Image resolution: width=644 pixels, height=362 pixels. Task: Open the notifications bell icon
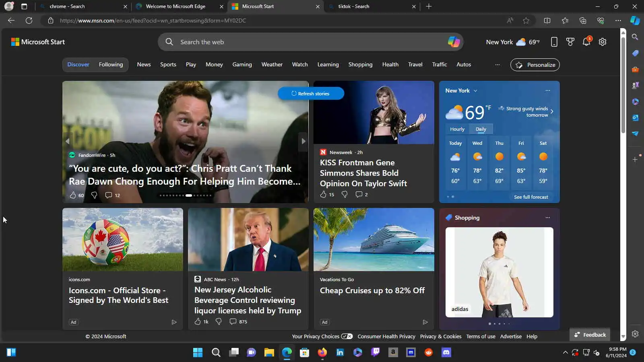[x=586, y=42]
